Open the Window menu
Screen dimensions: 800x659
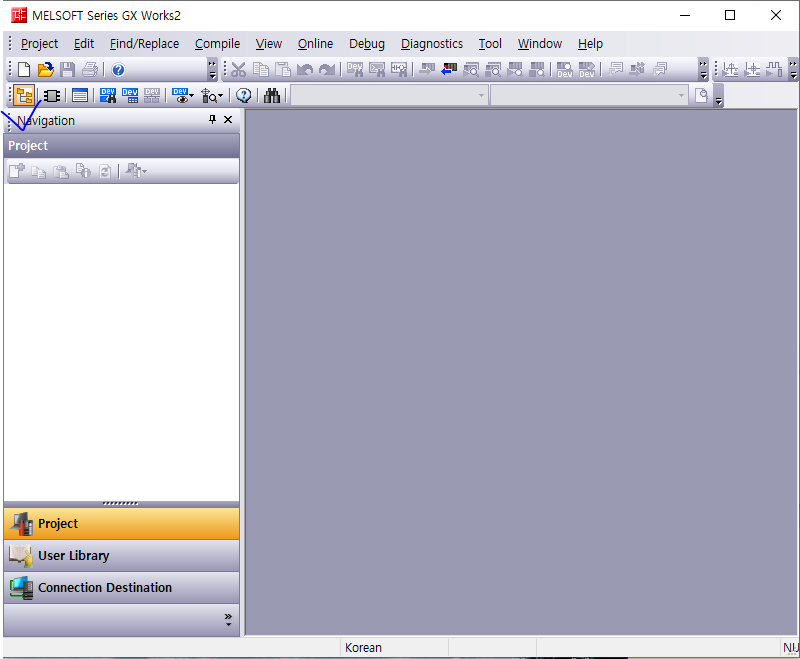pos(540,44)
